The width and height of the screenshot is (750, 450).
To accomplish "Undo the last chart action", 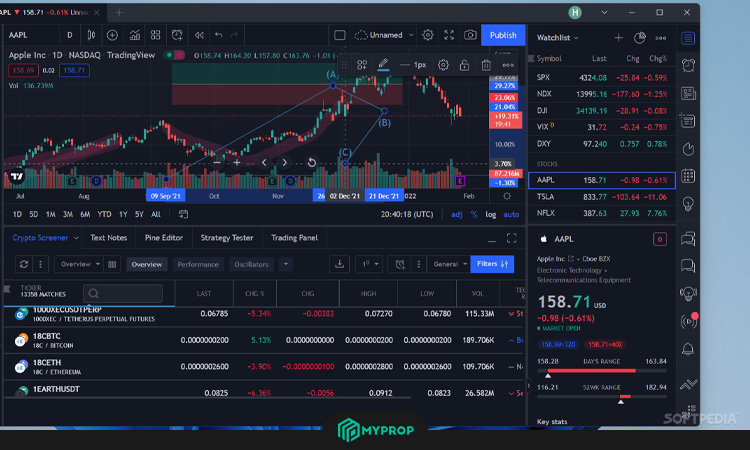I will point(219,35).
